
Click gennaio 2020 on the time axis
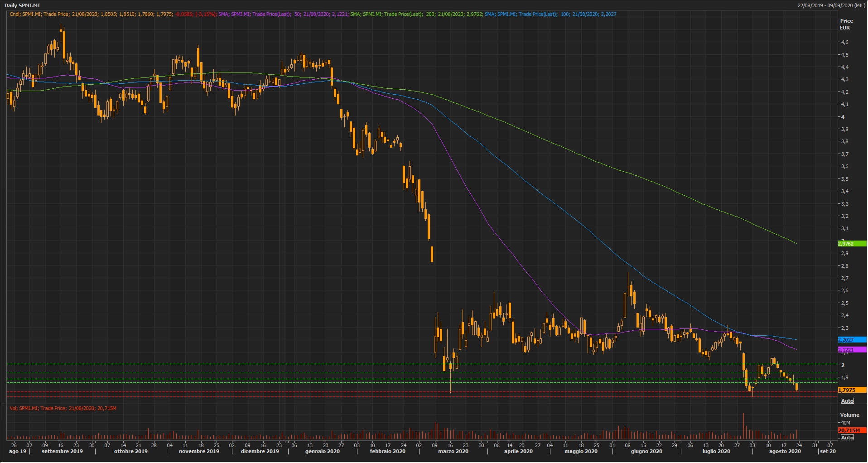pos(322,451)
